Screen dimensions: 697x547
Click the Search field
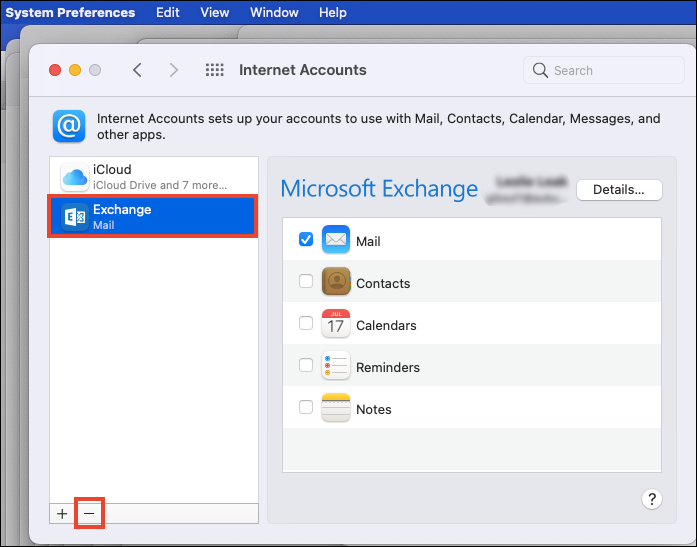point(600,70)
